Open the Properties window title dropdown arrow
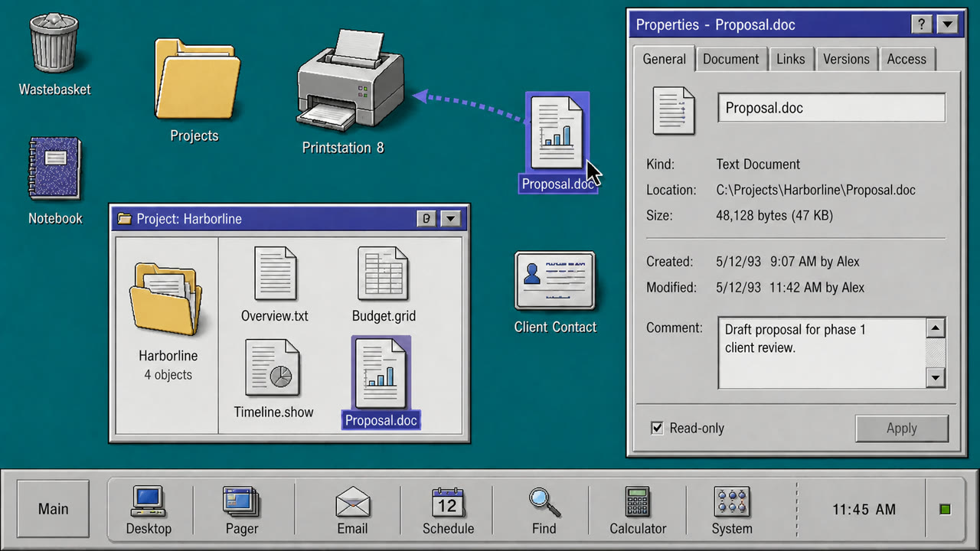 tap(947, 24)
